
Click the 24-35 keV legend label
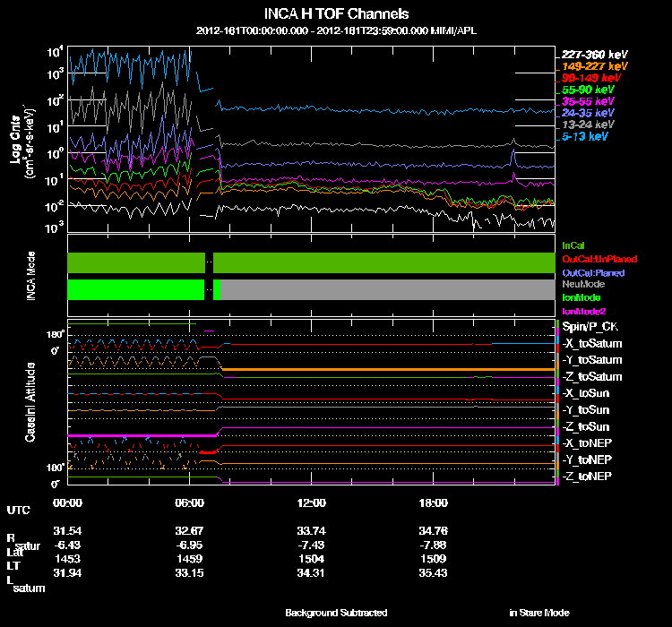(588, 113)
